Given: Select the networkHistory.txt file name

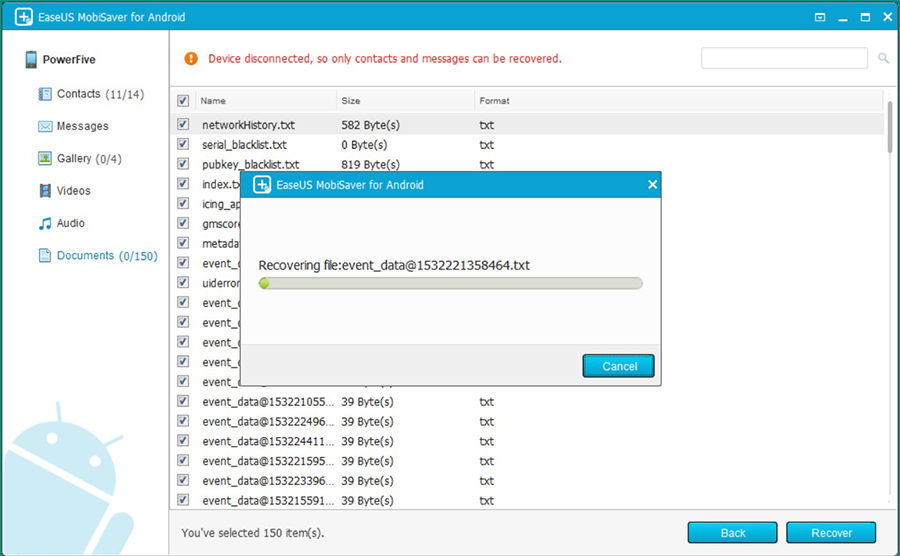Looking at the screenshot, I should [249, 125].
